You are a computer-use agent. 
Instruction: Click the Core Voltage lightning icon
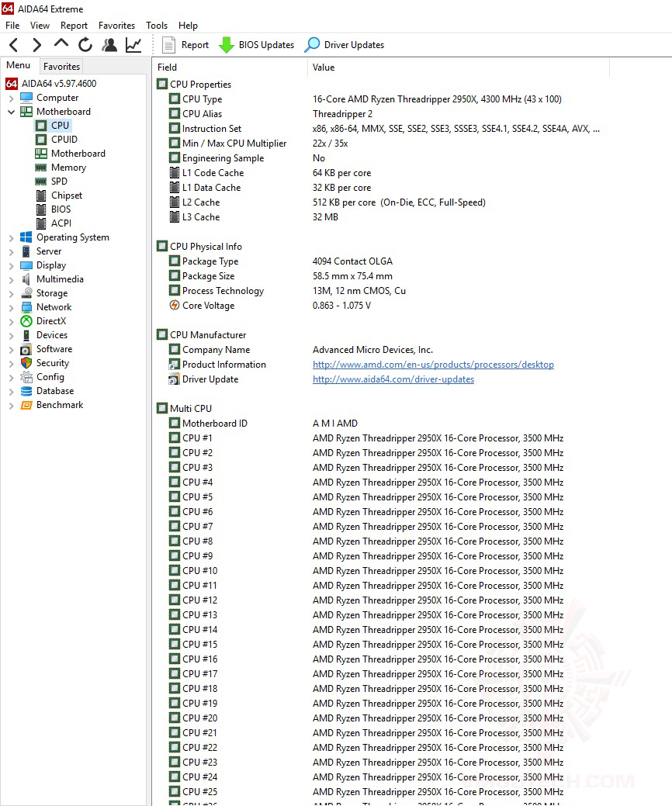point(175,306)
